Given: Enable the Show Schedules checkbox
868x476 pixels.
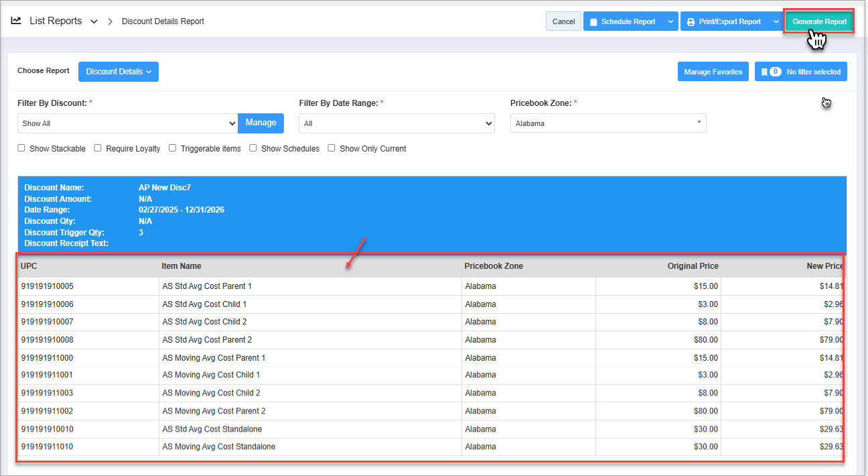Looking at the screenshot, I should [x=253, y=148].
